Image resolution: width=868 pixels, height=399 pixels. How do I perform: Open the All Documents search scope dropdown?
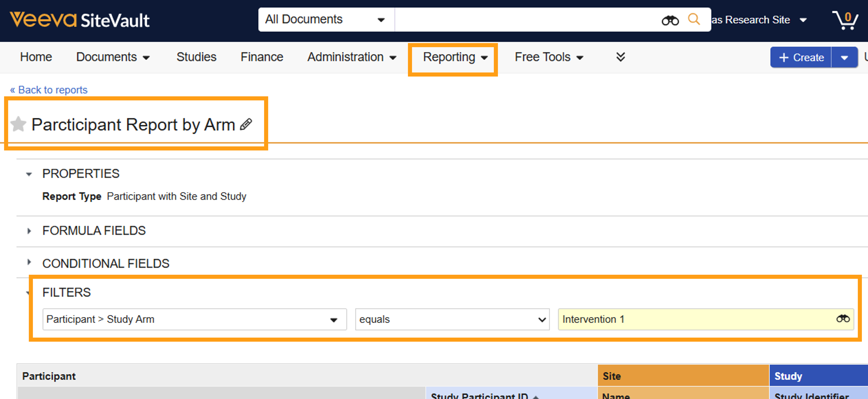[x=326, y=19]
